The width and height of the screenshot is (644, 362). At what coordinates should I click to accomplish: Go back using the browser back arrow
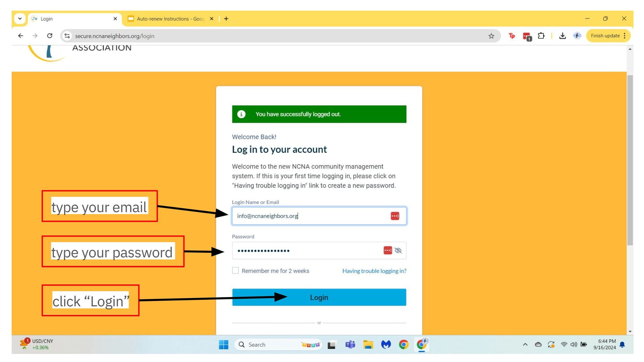tap(20, 36)
